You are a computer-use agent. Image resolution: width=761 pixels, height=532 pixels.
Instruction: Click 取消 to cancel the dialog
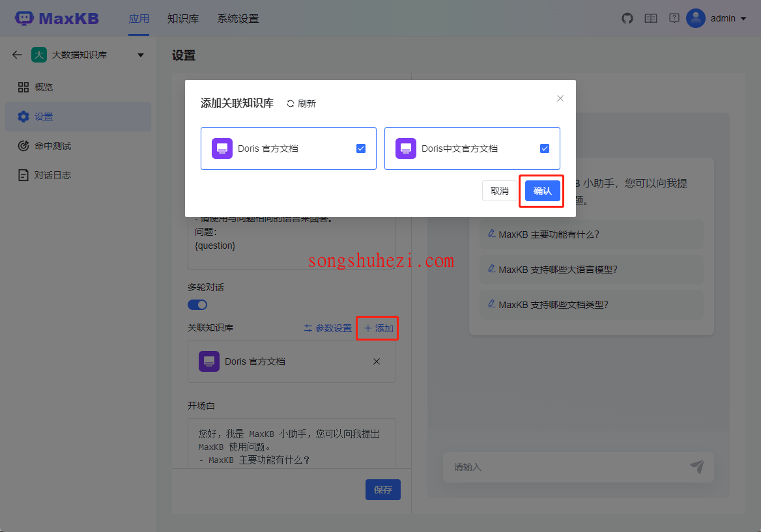click(x=499, y=191)
